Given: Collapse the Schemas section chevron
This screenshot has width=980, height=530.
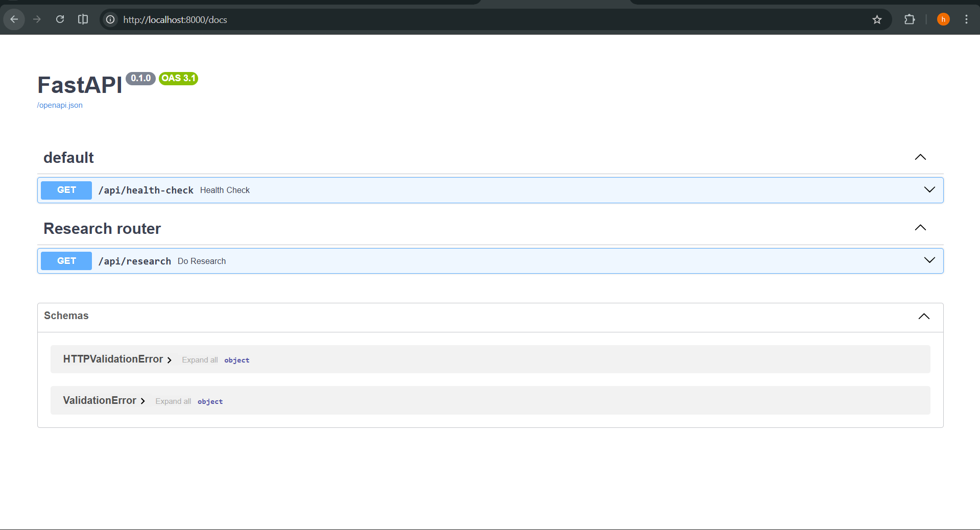Looking at the screenshot, I should (924, 317).
